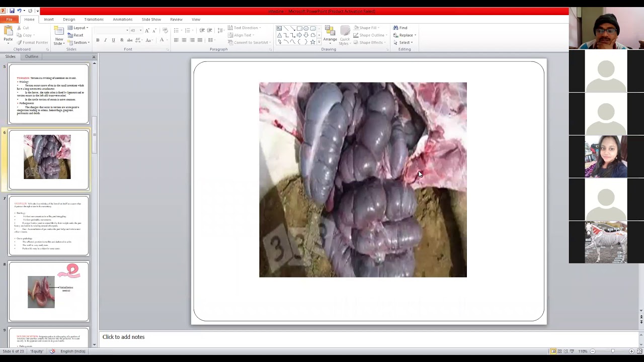
Task: Click the Redo icon in quick access toolbar
Action: point(30,11)
